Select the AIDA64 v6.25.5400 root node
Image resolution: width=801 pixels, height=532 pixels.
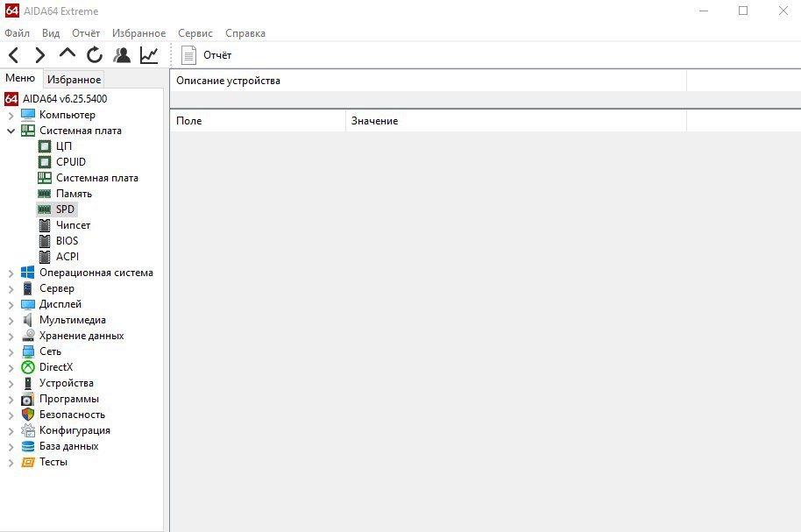(65, 99)
